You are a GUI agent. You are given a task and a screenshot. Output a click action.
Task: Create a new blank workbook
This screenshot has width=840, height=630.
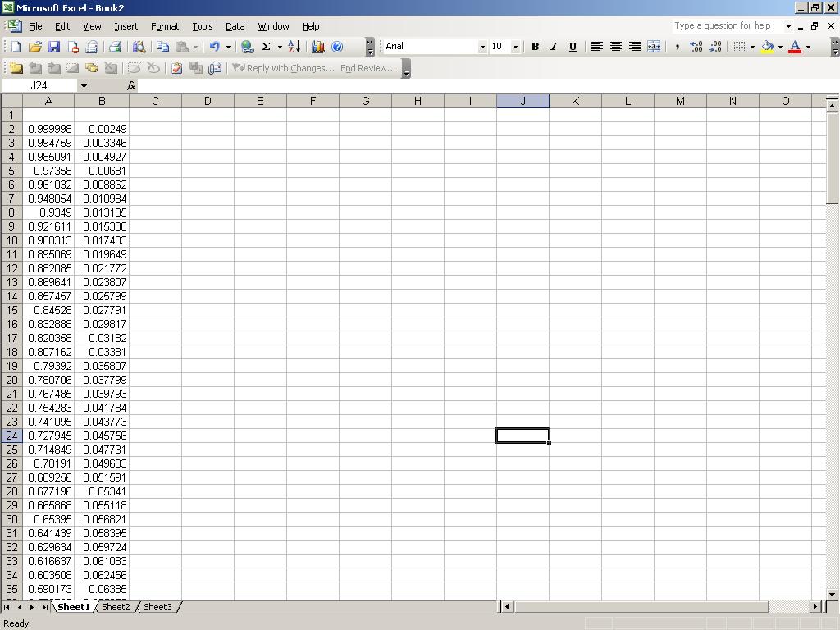tap(16, 47)
